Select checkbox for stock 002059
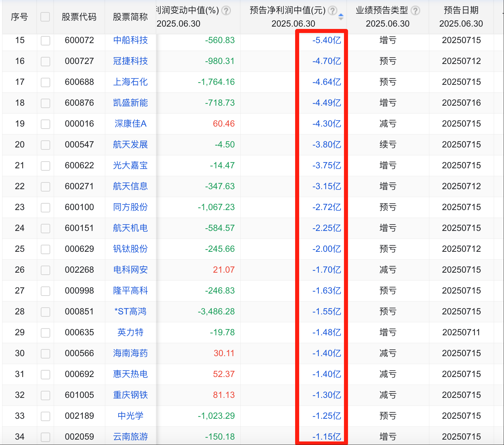Screen dimensions: 504x445 [x=45, y=437]
